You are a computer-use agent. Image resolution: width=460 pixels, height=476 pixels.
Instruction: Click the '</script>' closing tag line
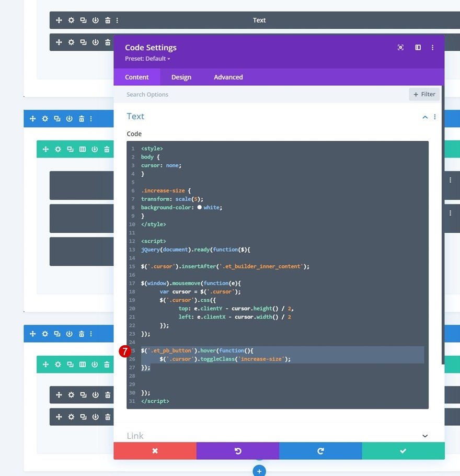[155, 401]
